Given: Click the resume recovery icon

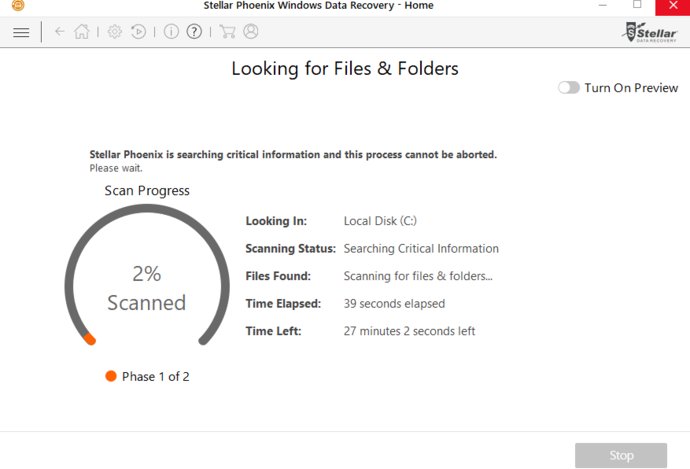Looking at the screenshot, I should tap(139, 32).
